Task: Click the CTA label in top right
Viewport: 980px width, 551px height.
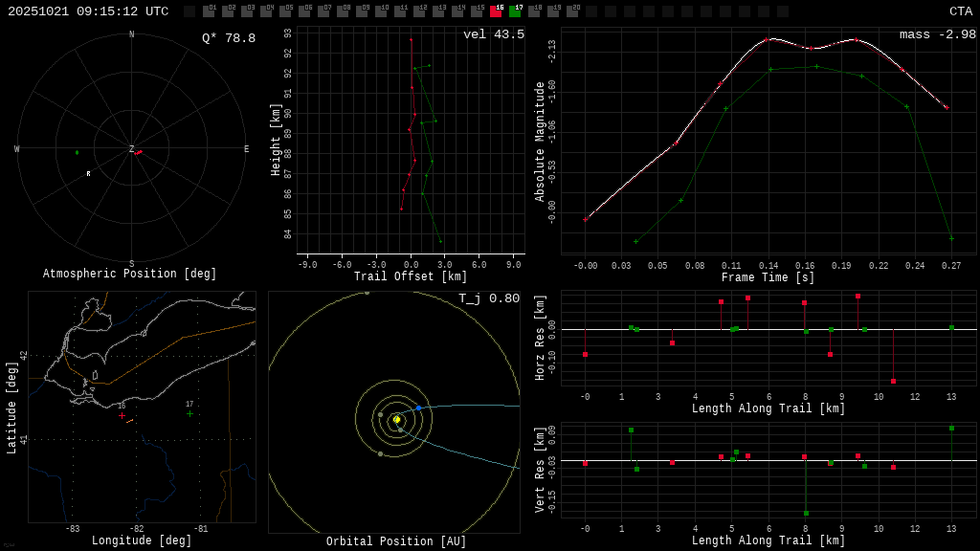Action: pos(960,11)
